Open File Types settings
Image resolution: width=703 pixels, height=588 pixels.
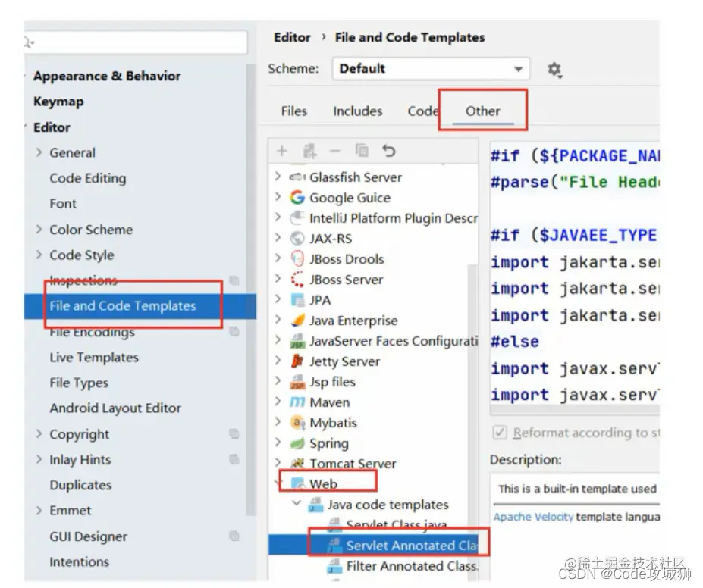tap(79, 383)
